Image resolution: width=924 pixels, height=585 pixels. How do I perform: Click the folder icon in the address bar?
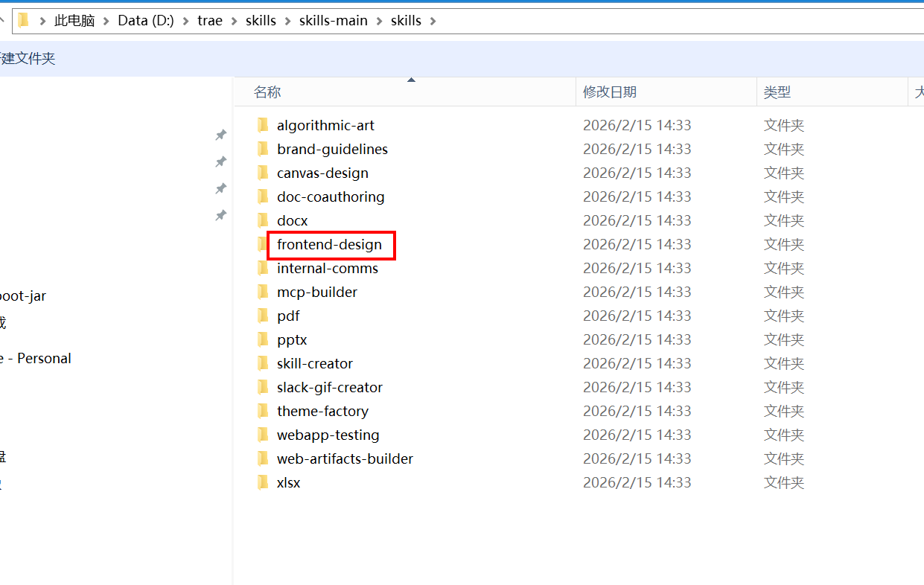(x=24, y=20)
